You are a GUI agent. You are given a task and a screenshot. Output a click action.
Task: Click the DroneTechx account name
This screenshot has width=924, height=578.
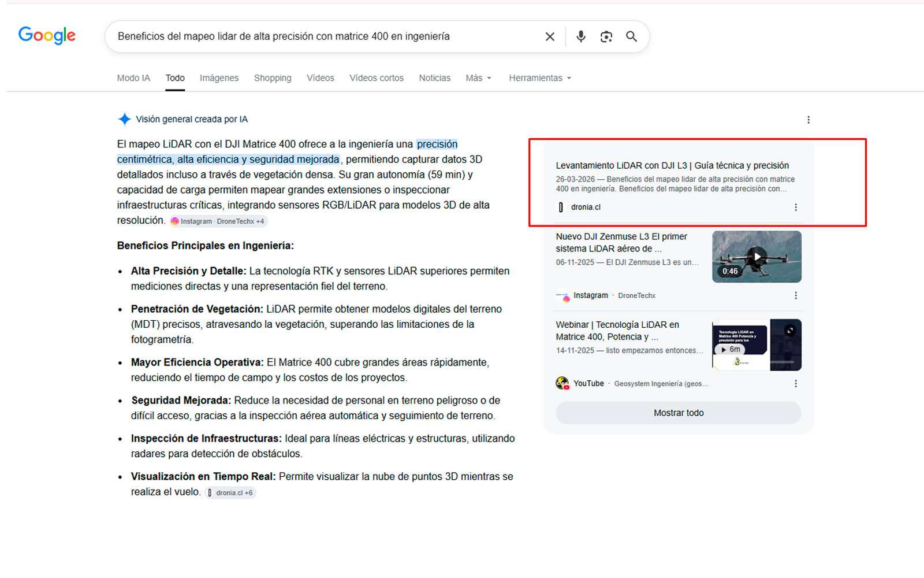636,295
